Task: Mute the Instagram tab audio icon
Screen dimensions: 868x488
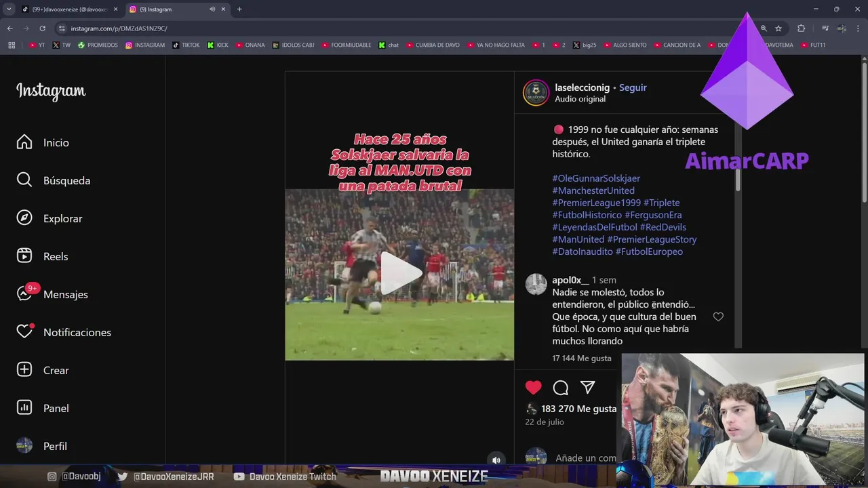Action: point(212,9)
